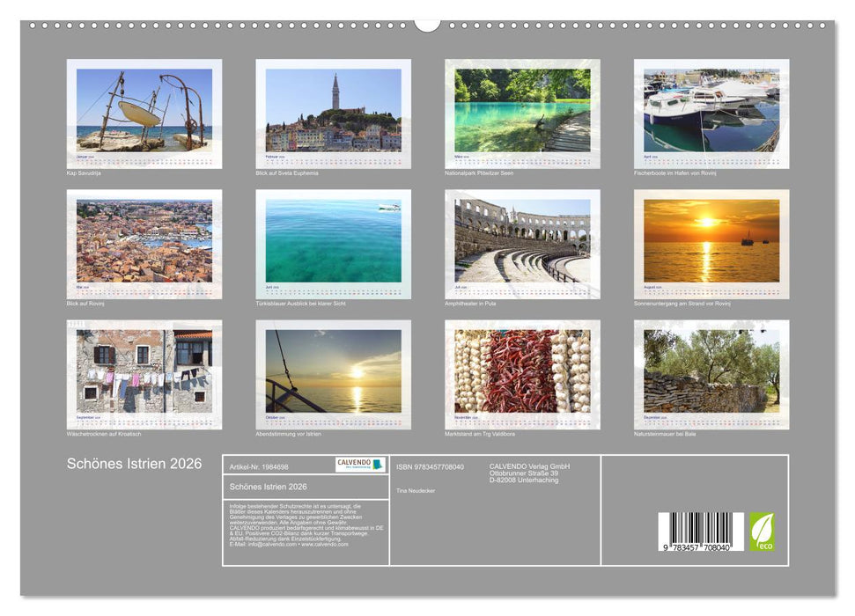Click the Natursteinmauer bei Bale December image

tap(709, 370)
